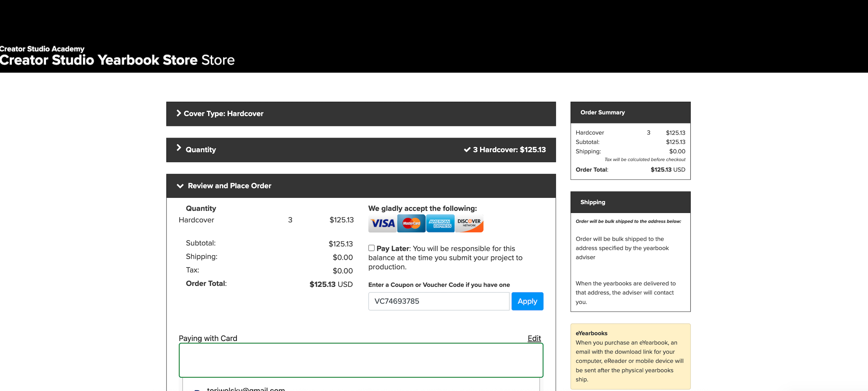The image size is (868, 391).
Task: Click 'Paying with Card' label
Action: 208,338
